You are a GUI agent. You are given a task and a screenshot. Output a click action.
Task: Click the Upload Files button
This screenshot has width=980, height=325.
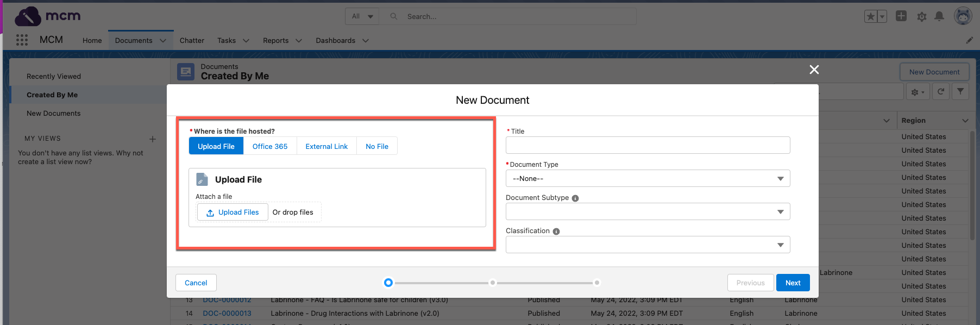233,212
